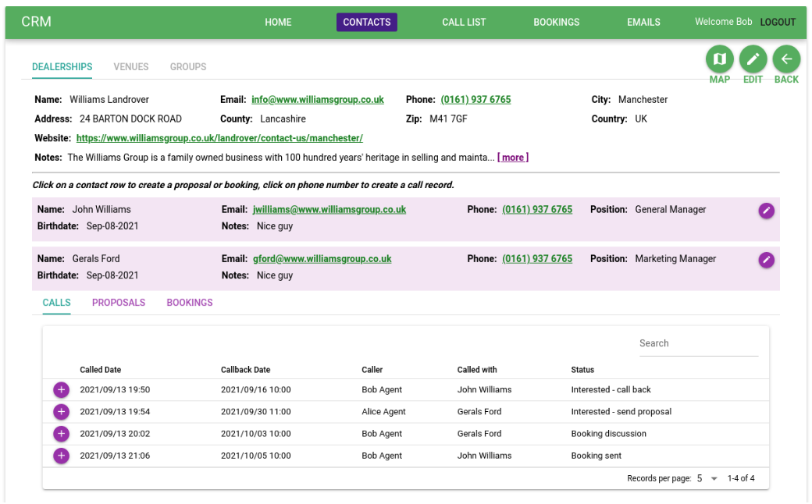
Task: Click LOGOUT to sign out
Action: [x=778, y=22]
